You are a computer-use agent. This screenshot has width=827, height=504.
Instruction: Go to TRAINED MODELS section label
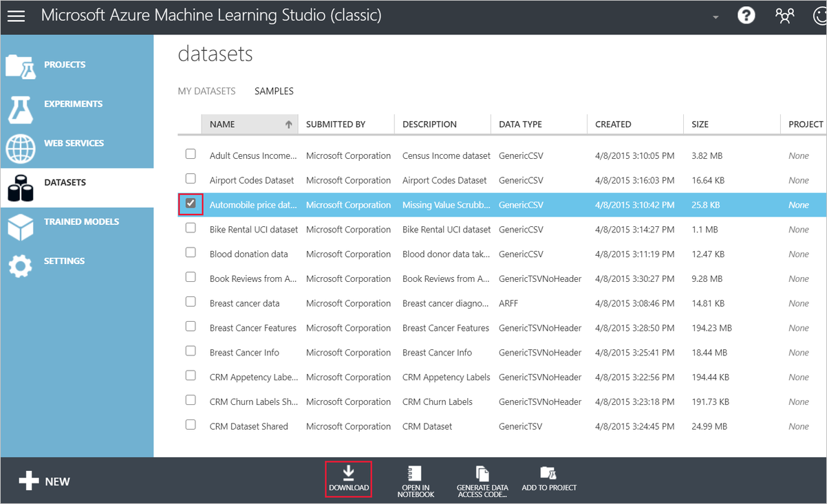(81, 221)
